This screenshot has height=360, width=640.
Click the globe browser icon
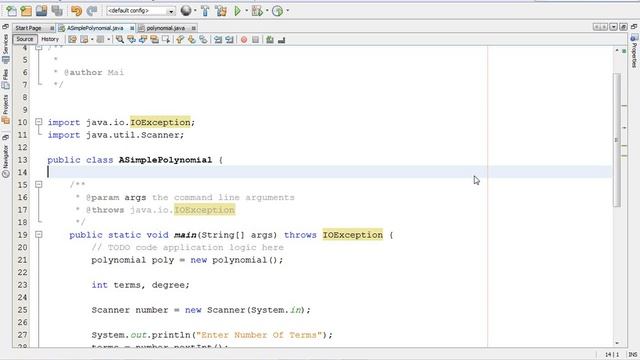coord(186,11)
